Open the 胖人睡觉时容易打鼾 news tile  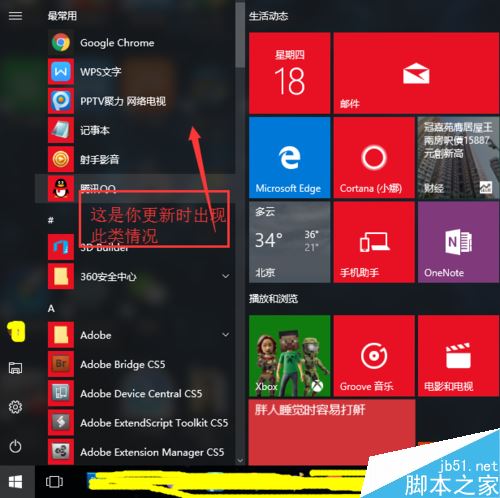pos(332,432)
